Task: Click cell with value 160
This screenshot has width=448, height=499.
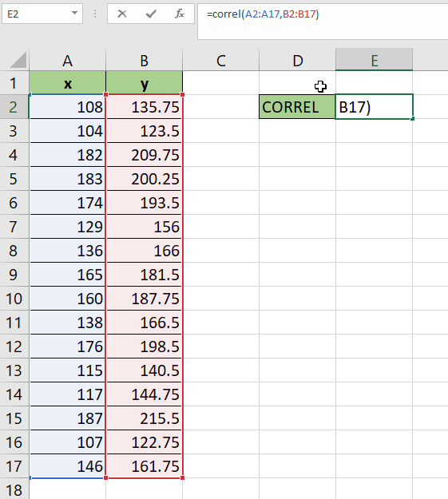Action: tap(68, 299)
